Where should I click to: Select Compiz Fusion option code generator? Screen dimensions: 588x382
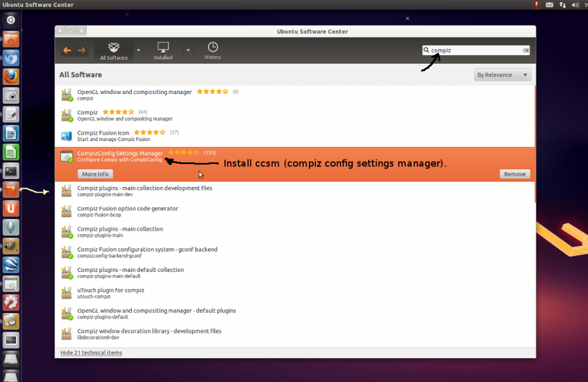point(295,212)
